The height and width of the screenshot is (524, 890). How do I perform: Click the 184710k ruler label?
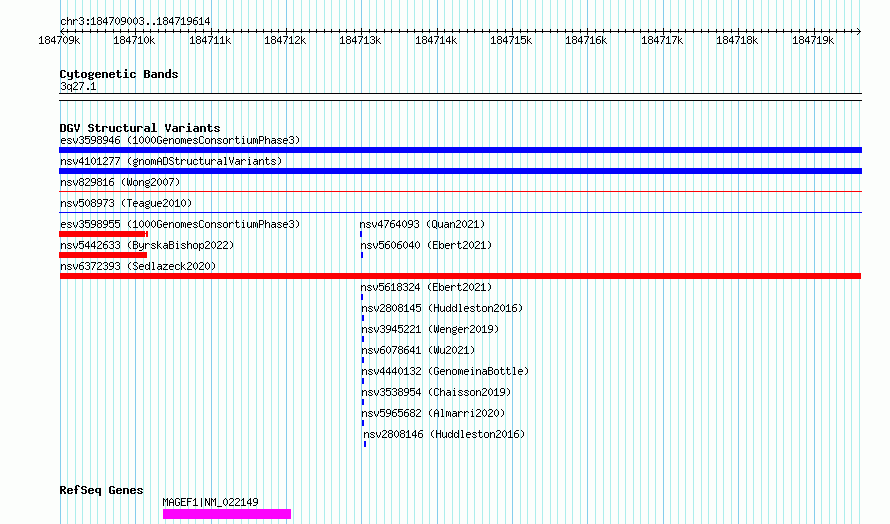(x=134, y=40)
